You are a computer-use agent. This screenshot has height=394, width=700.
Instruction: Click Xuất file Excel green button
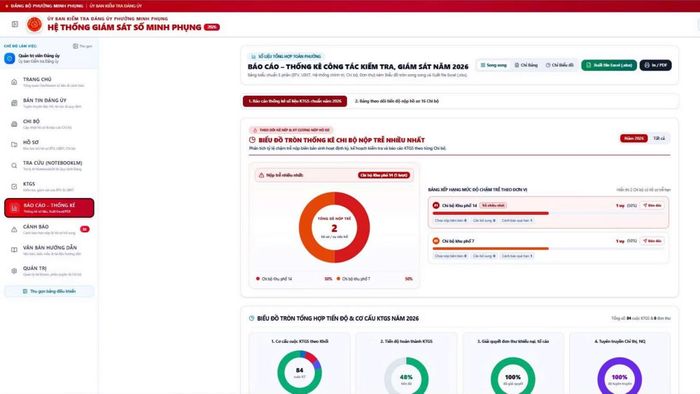[609, 65]
